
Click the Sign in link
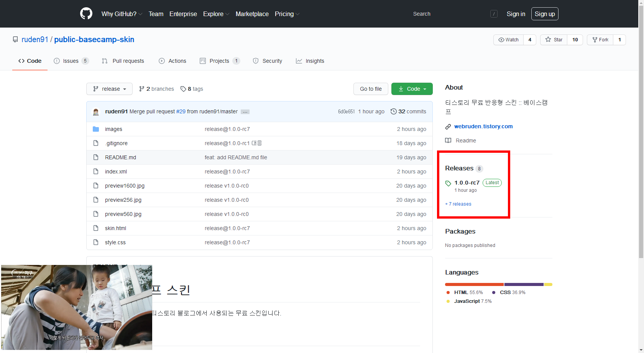click(x=516, y=14)
